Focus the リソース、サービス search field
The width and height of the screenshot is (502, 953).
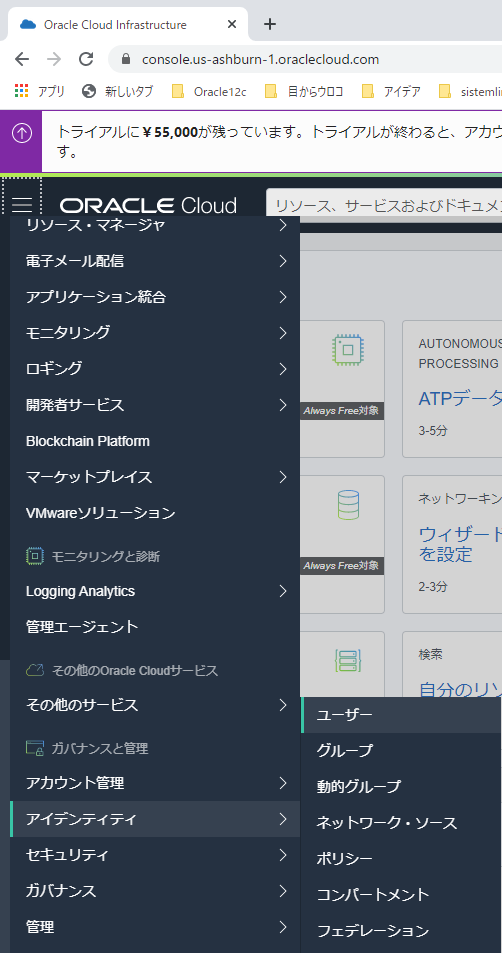pos(384,205)
